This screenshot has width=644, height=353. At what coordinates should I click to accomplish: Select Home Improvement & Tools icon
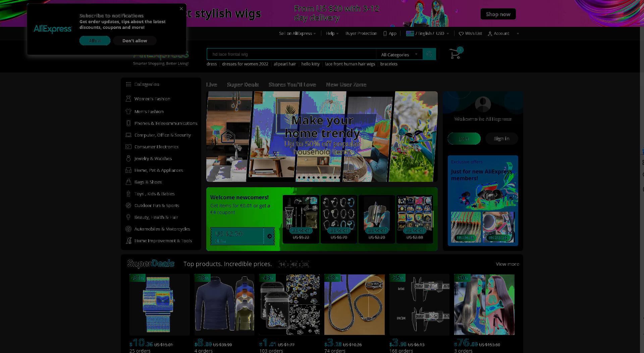click(128, 241)
